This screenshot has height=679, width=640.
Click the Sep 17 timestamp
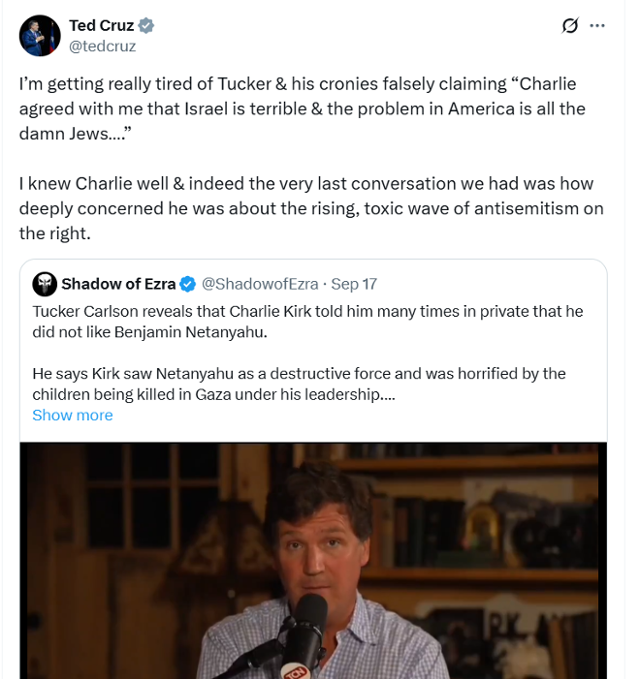[x=354, y=284]
